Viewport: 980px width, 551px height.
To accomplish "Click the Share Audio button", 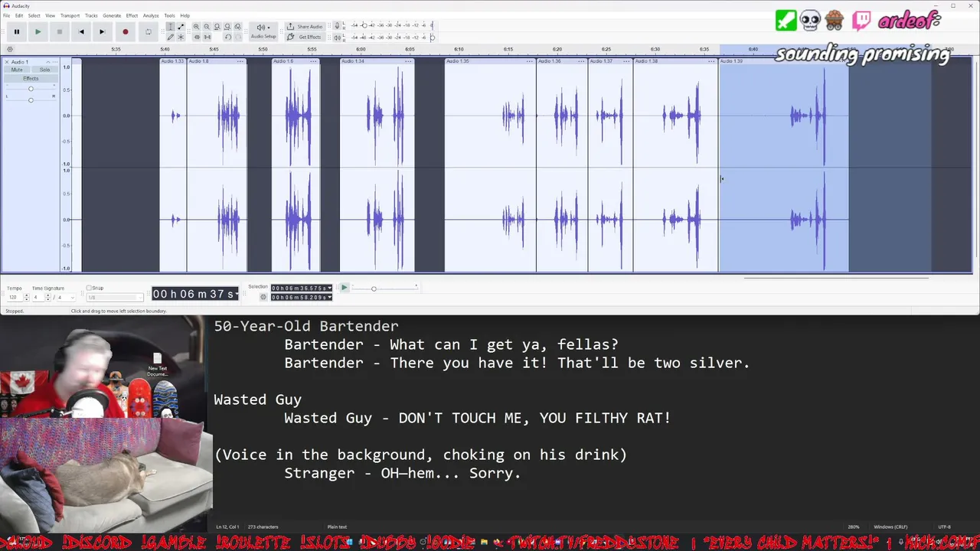I will 306,27.
